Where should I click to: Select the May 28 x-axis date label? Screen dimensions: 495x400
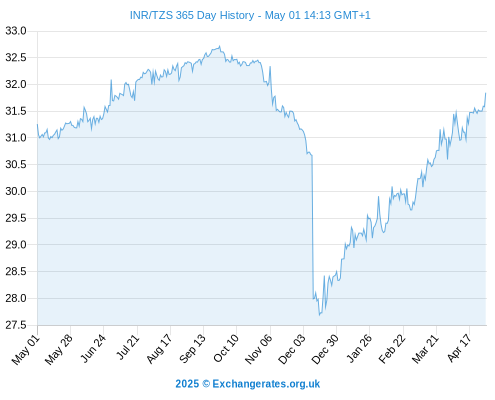tap(59, 349)
